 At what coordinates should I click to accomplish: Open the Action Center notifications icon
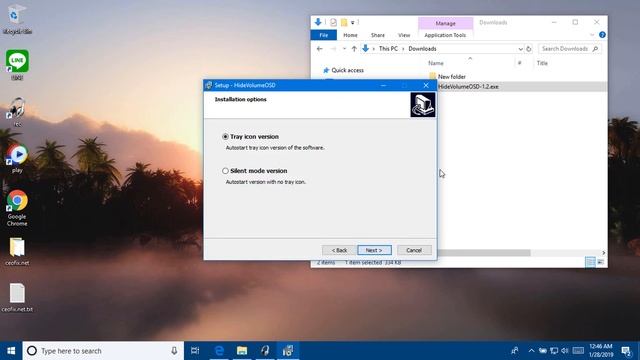click(x=626, y=351)
